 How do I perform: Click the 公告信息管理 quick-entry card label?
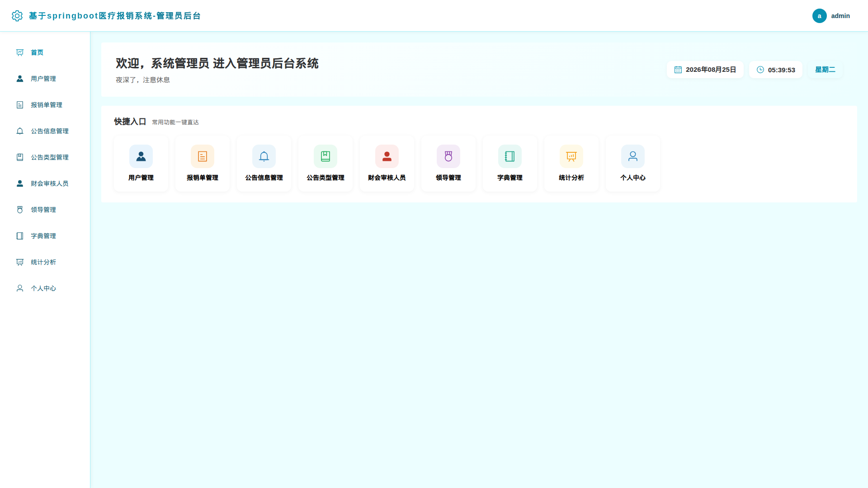tap(264, 178)
